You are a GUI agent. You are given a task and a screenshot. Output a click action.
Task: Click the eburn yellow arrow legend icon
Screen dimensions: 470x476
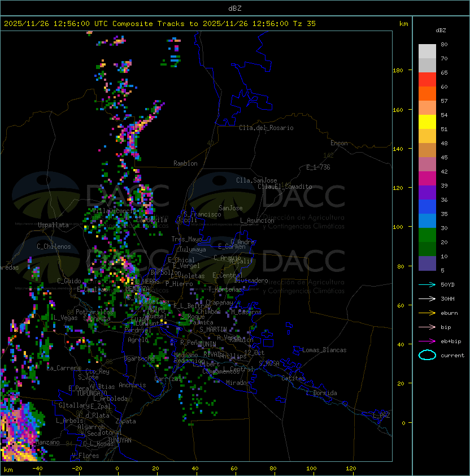[x=427, y=313]
